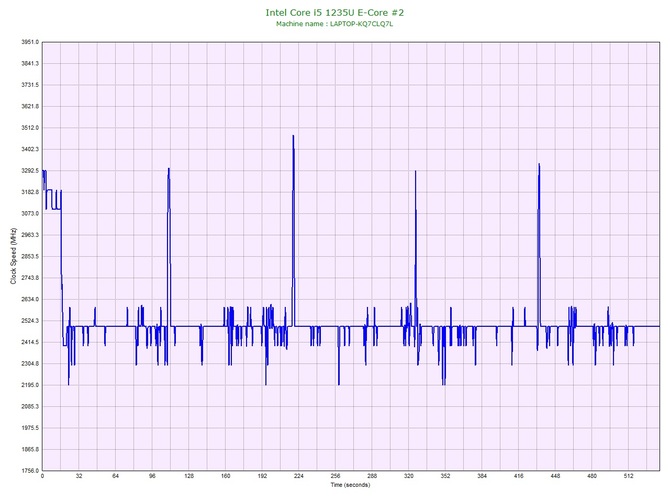
Task: Click the 448 tick label on the time axis
Action: [555, 476]
